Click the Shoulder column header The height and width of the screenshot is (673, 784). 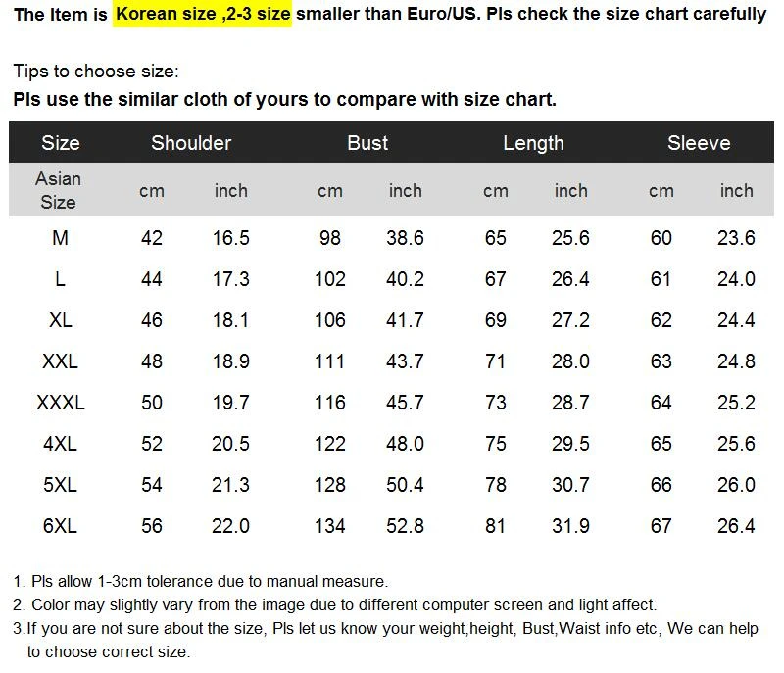click(x=191, y=143)
